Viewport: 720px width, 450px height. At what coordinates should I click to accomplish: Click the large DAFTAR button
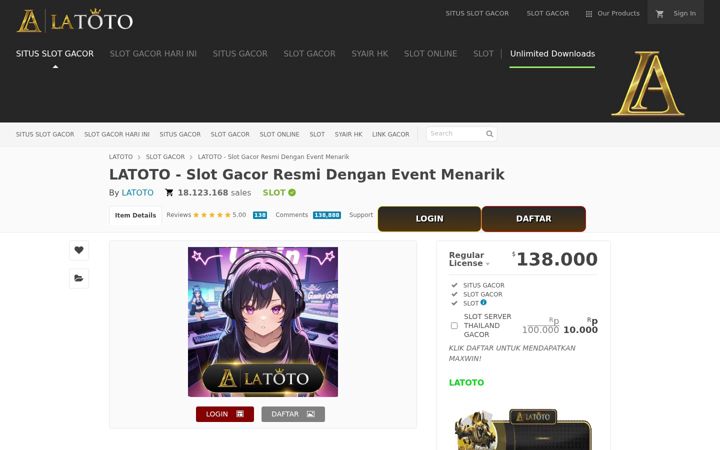(534, 219)
